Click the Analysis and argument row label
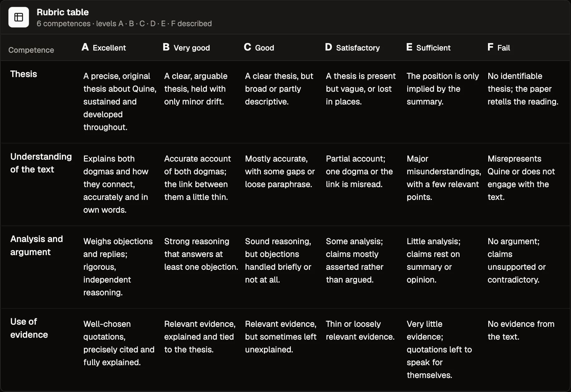571x392 pixels. [37, 245]
